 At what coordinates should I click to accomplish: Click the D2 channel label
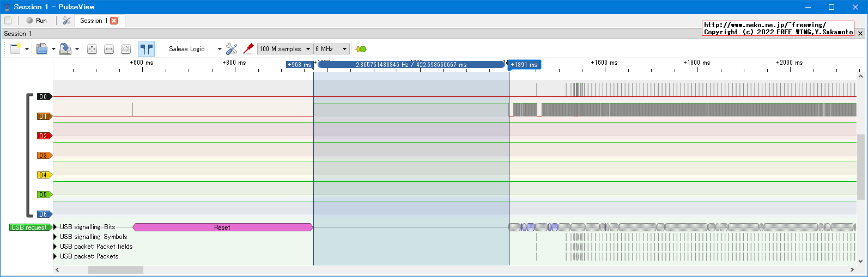[x=44, y=136]
